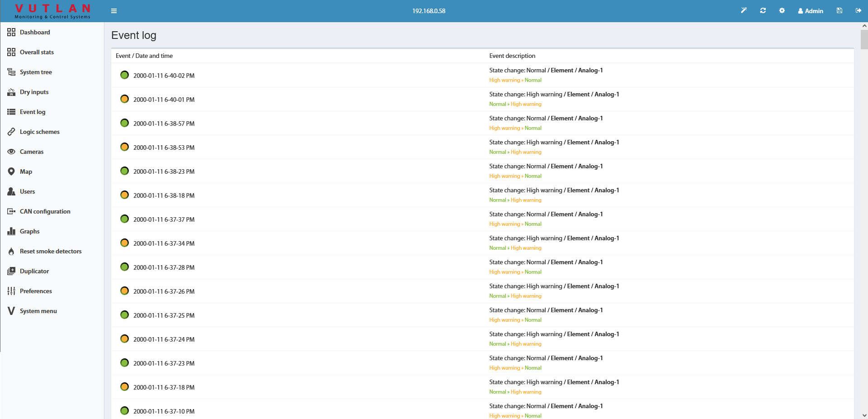Click the Cameras eye icon
Image resolution: width=868 pixels, height=419 pixels.
tap(11, 152)
